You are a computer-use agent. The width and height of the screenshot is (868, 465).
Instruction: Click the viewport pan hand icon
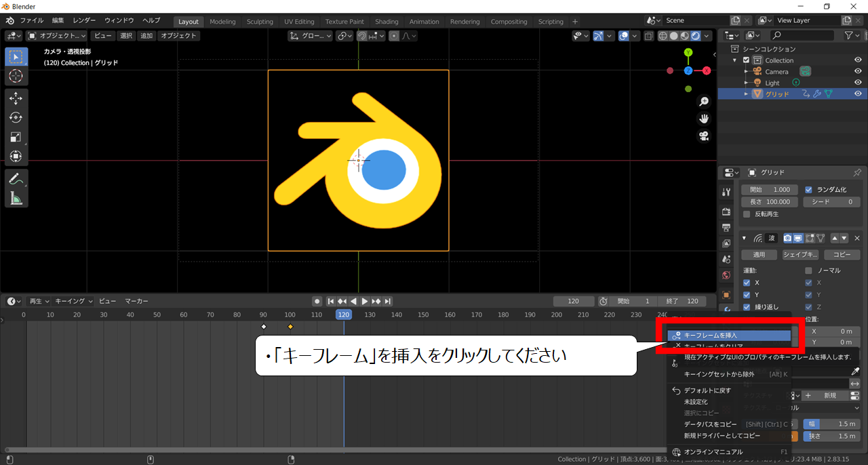tap(704, 119)
